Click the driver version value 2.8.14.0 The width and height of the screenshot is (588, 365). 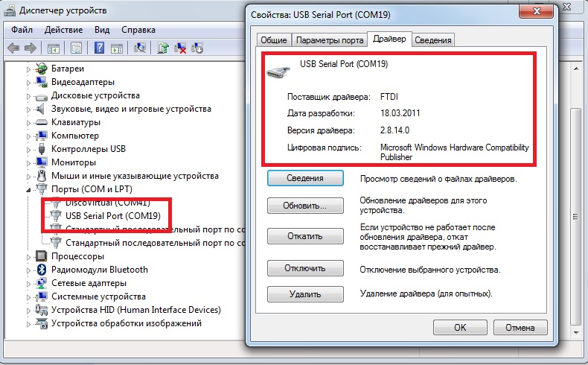[x=395, y=130]
